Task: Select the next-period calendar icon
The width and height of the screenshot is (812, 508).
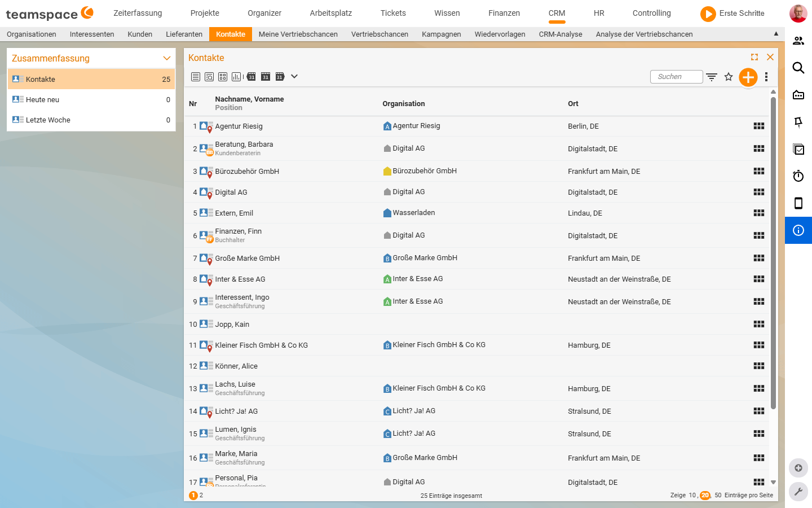Action: pos(280,77)
